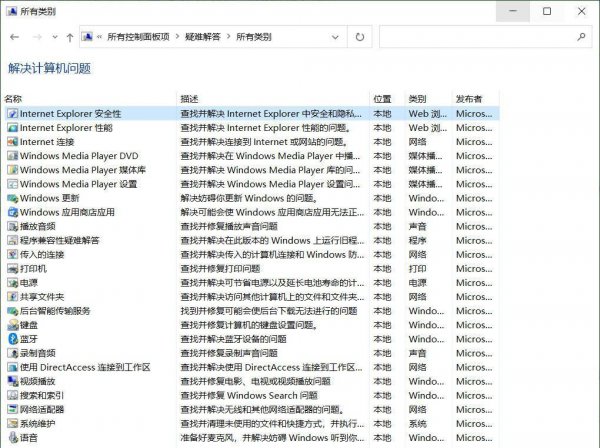Click the 系统维护 icon

click(13, 424)
